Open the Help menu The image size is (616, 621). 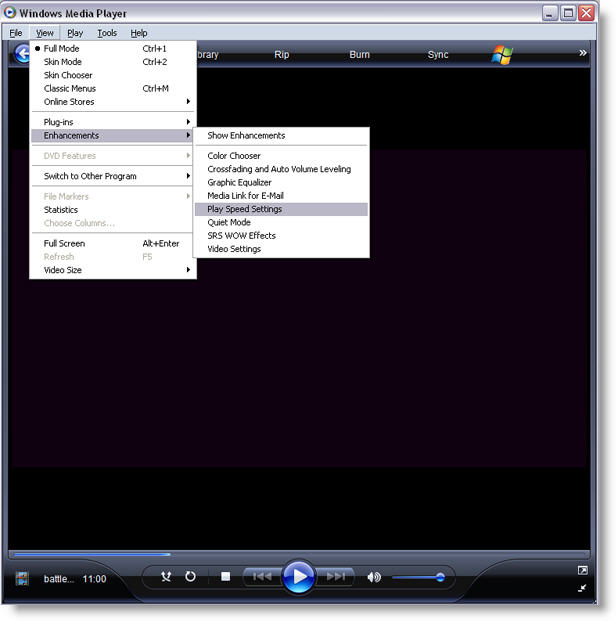coord(139,33)
